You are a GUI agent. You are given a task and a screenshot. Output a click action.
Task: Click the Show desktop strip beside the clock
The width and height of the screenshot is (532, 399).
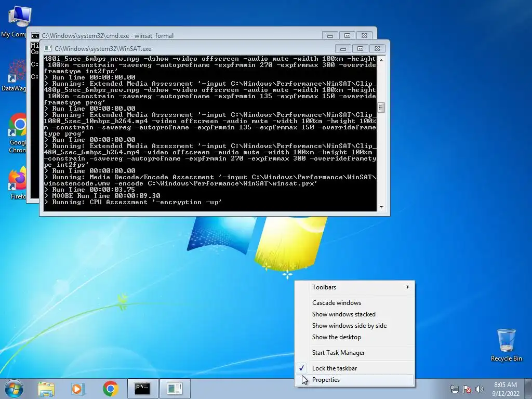pyautogui.click(x=529, y=389)
